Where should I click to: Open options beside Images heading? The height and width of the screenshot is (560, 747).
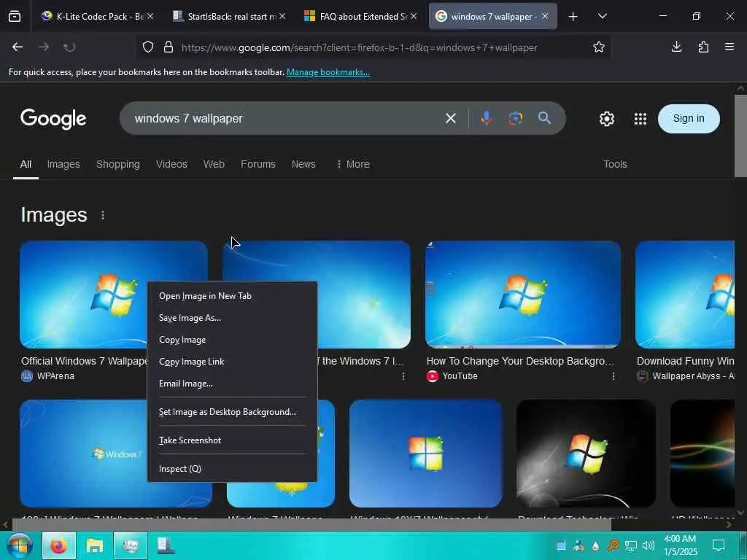pyautogui.click(x=103, y=215)
